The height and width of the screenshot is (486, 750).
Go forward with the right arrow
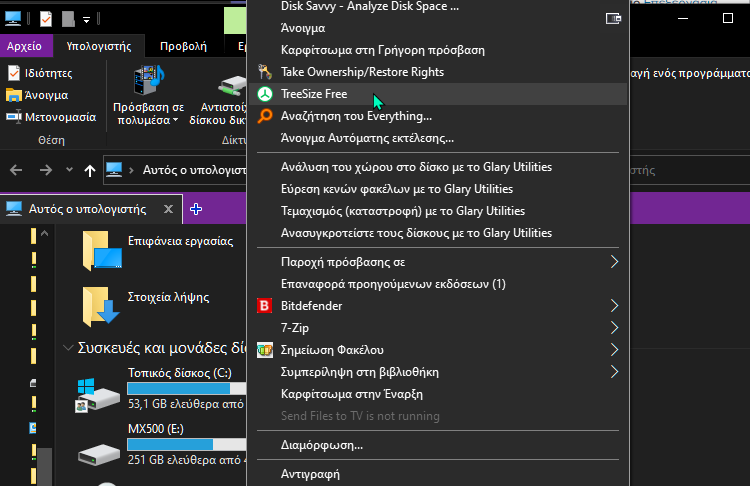pyautogui.click(x=46, y=170)
